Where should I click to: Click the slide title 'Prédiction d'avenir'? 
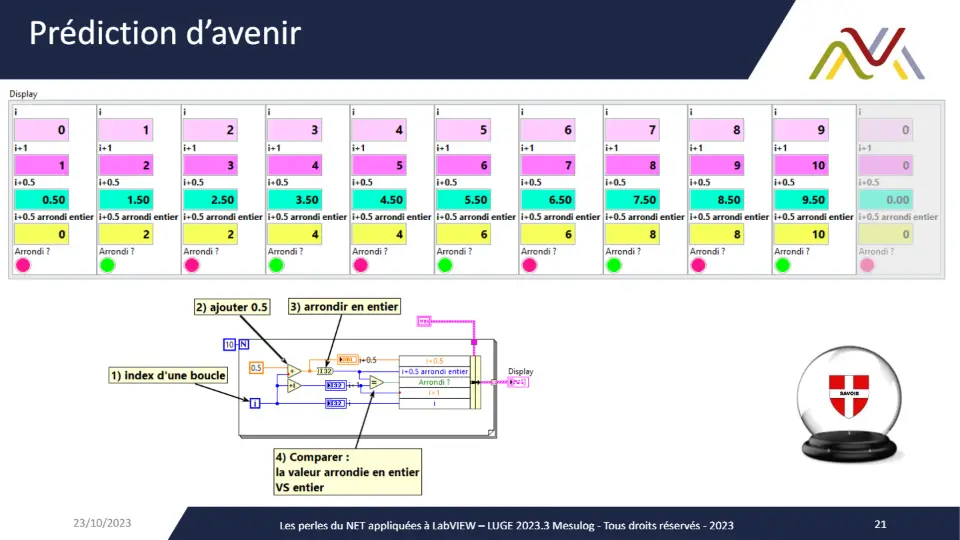point(165,33)
